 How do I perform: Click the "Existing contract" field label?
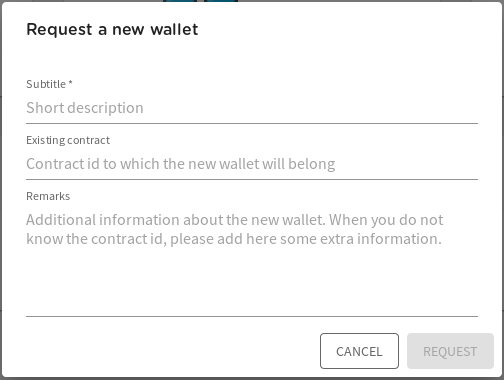click(x=68, y=140)
